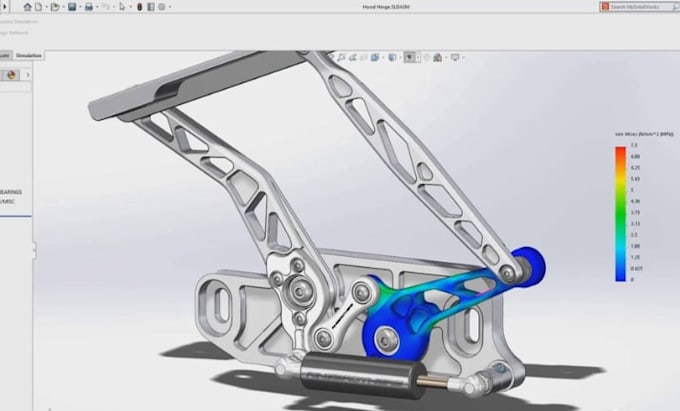Image resolution: width=680 pixels, height=411 pixels.
Task: Select the black gas strut cylinder in viewport
Action: click(x=362, y=374)
